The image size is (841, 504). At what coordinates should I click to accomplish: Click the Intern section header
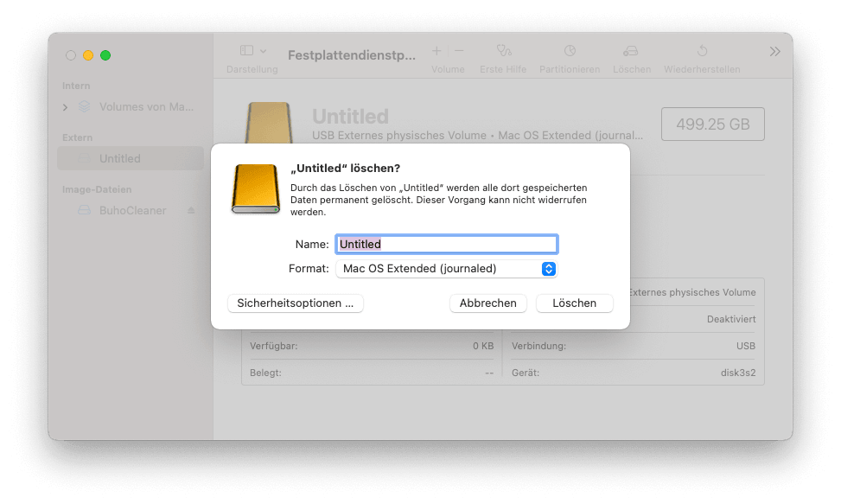(76, 86)
